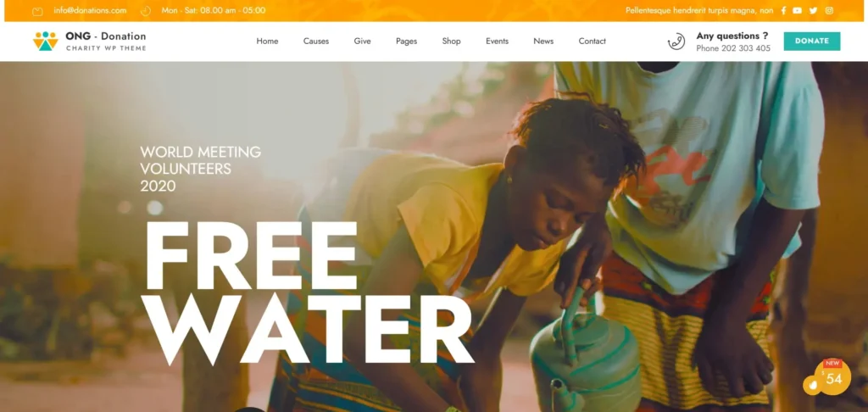Screen dimensions: 868x412
Task: Click the envelope email icon
Action: tap(37, 11)
